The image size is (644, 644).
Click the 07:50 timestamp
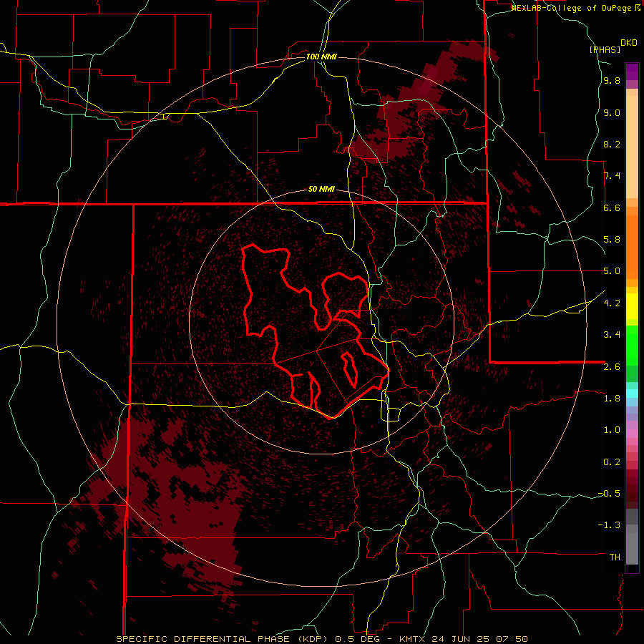click(514, 639)
